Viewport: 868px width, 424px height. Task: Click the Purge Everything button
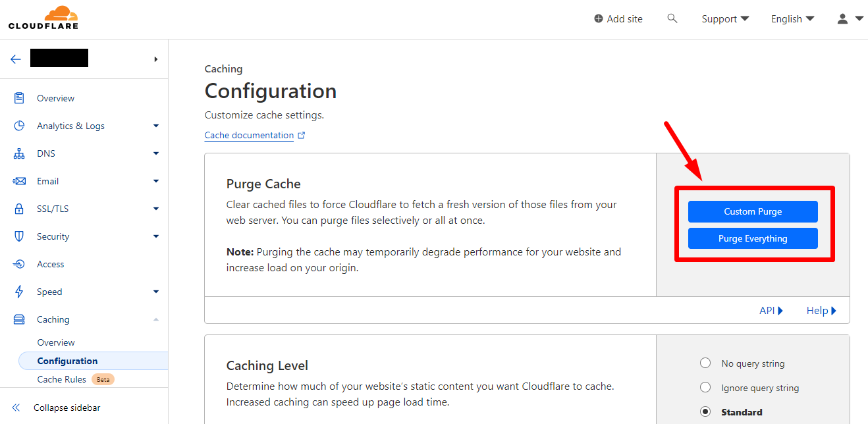coord(753,238)
